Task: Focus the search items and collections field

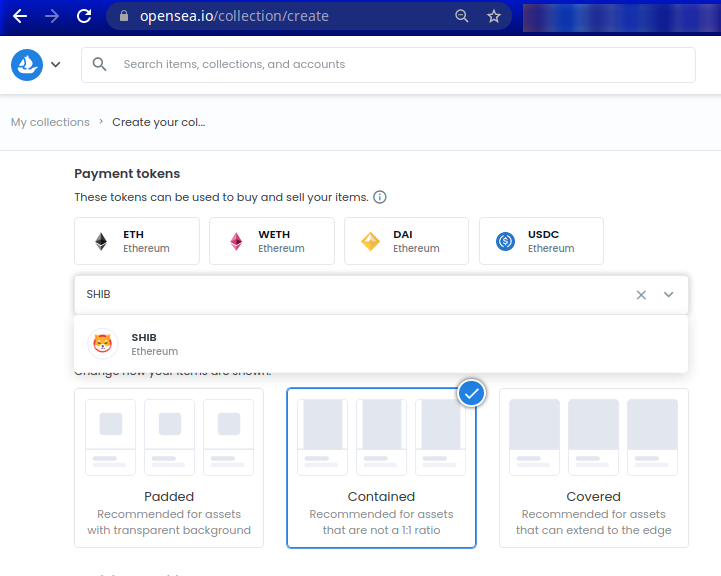Action: tap(388, 65)
